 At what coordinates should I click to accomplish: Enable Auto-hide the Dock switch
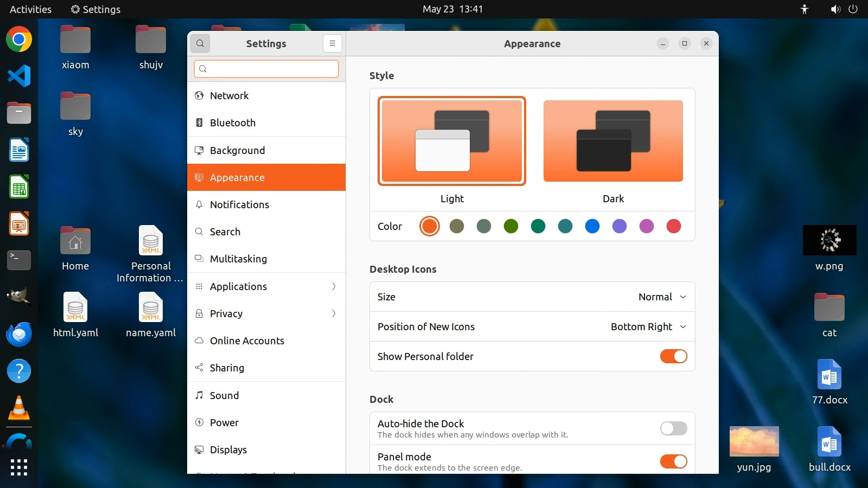(x=673, y=428)
